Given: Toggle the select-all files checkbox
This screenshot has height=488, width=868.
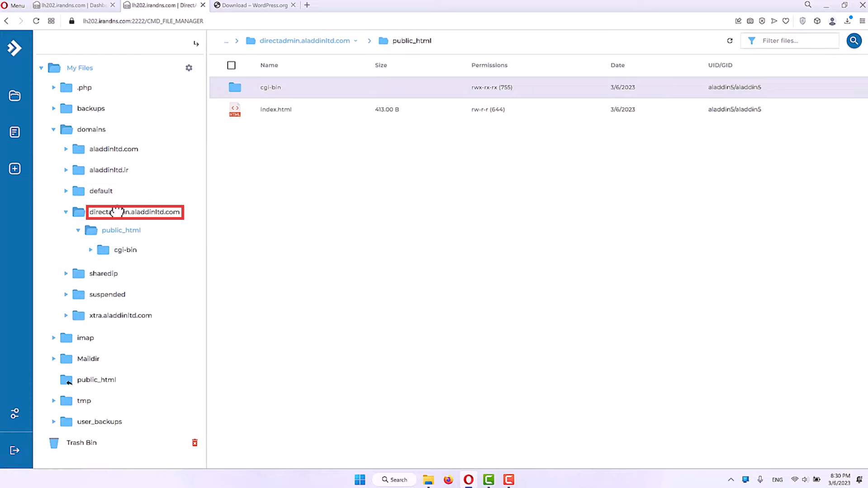Looking at the screenshot, I should click(231, 65).
